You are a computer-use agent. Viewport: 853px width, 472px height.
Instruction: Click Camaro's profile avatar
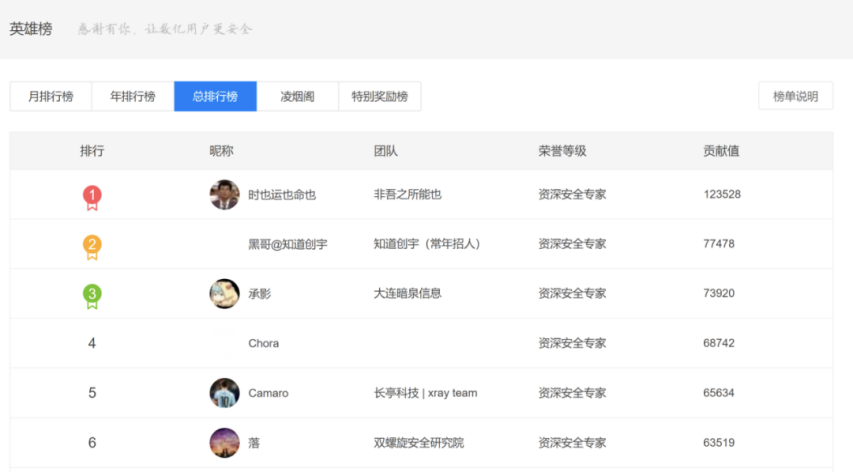click(224, 393)
